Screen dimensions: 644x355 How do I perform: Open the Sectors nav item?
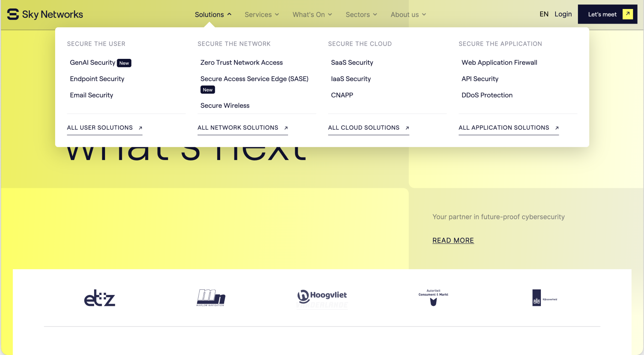pyautogui.click(x=358, y=15)
